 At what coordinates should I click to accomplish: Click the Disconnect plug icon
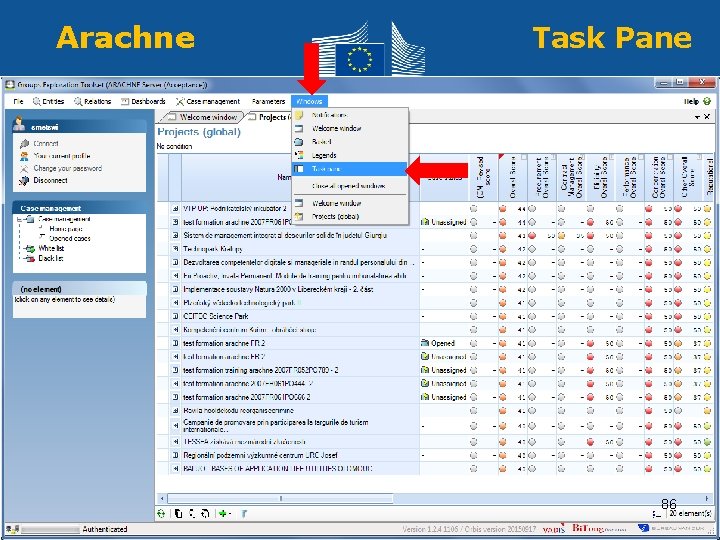click(24, 180)
